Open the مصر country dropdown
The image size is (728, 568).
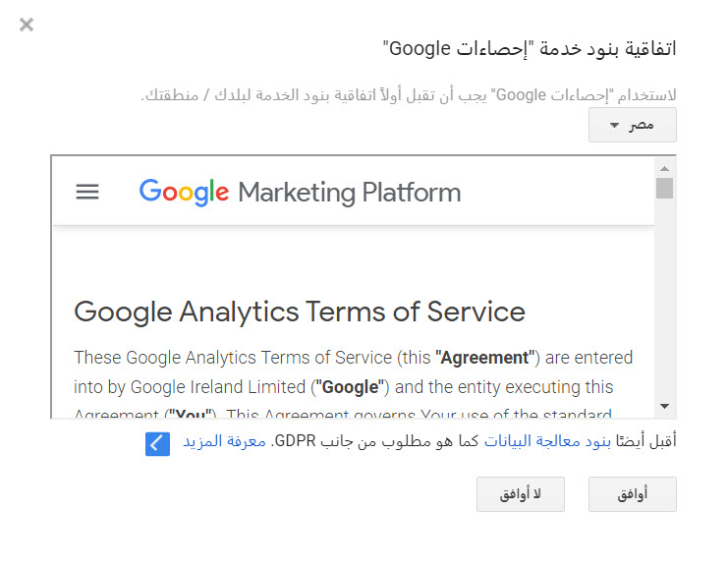[633, 125]
